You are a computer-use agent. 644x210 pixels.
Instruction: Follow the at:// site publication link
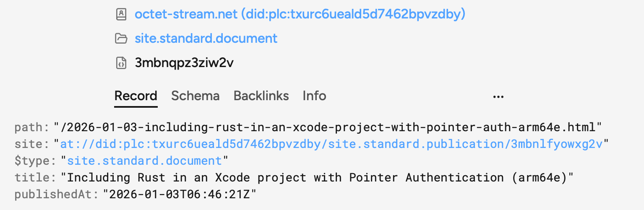tap(331, 144)
